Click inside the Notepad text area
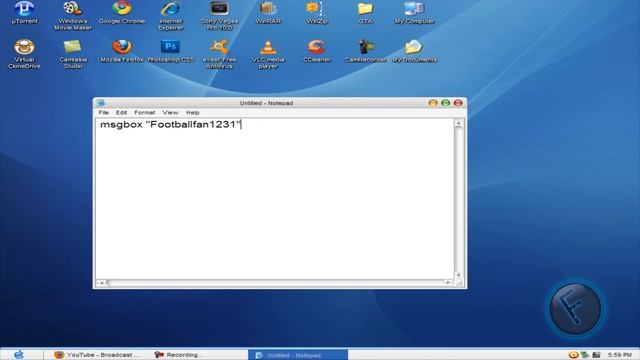The image size is (640, 360). coord(274,199)
